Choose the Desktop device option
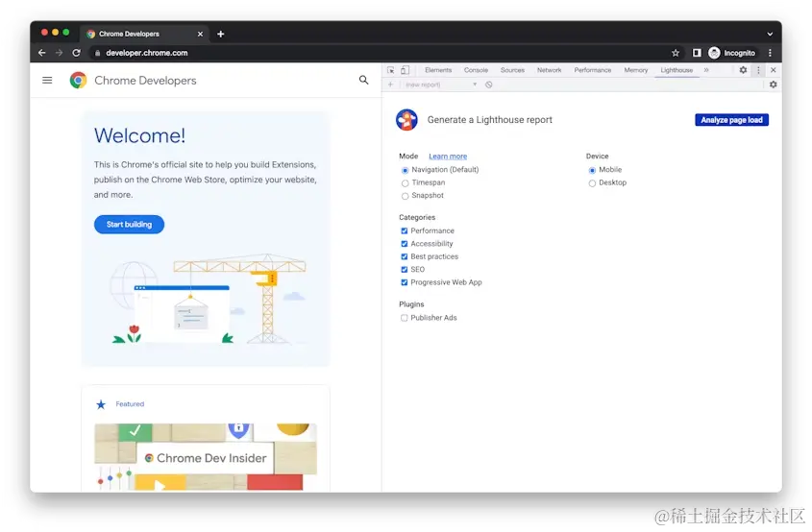Screen dimensions: 812x532 pos(592,183)
